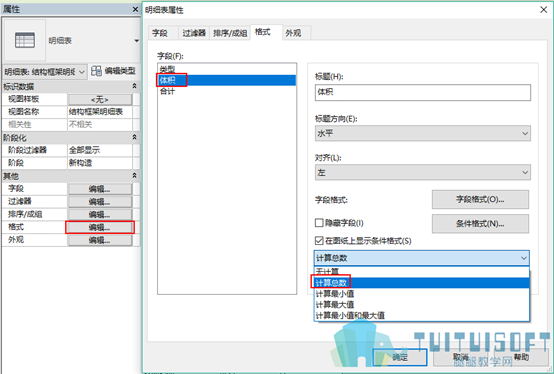Click the 排序/成组 Edit button in Properties
This screenshot has width=554, height=374.
(x=100, y=214)
